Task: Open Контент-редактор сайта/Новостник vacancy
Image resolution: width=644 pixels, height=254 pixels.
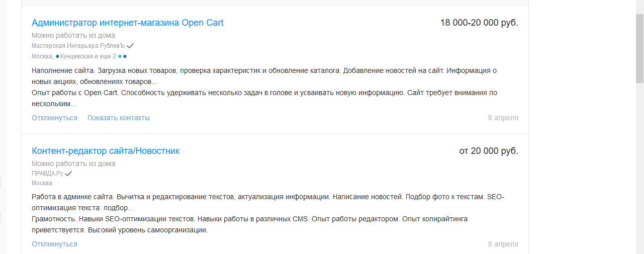Action: [x=106, y=151]
